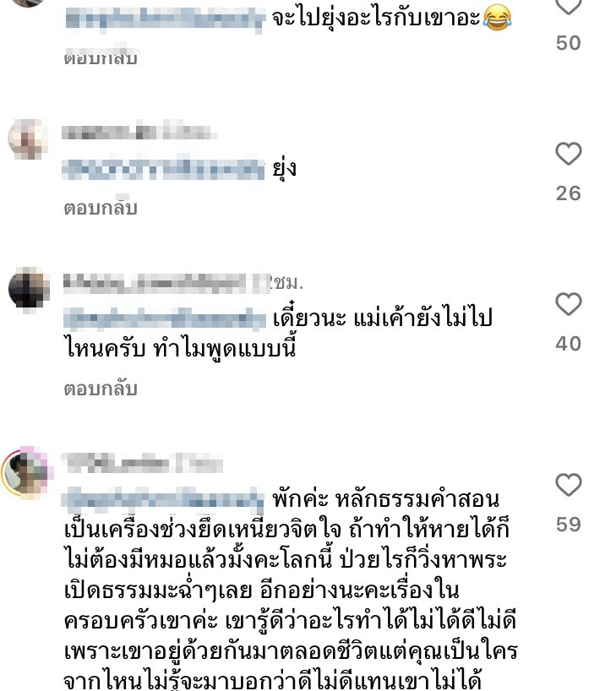Open likes list showing 26

coord(569,193)
